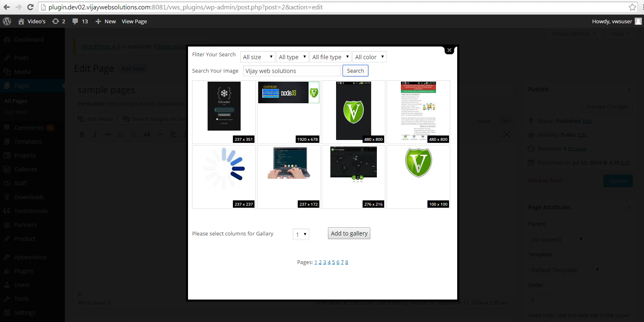
Task: Click the Add Media button
Action: [x=96, y=119]
